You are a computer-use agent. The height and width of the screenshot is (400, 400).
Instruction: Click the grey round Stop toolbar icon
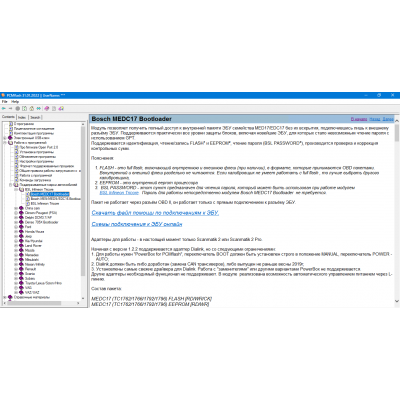18,108
